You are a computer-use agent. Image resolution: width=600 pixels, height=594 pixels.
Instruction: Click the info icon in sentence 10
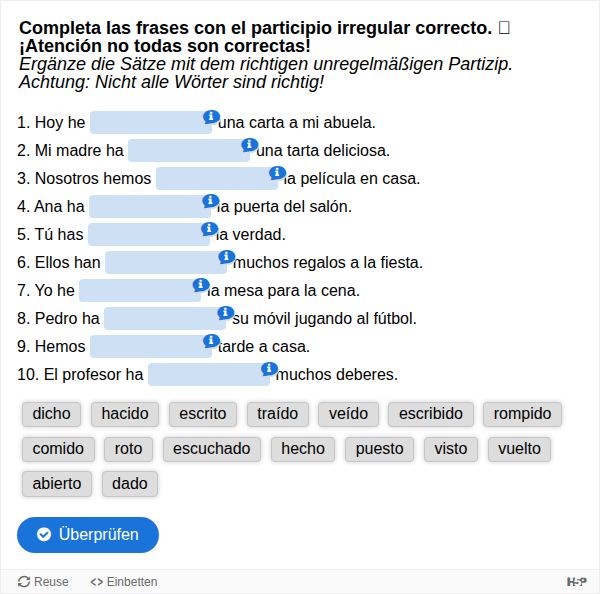pyautogui.click(x=269, y=369)
